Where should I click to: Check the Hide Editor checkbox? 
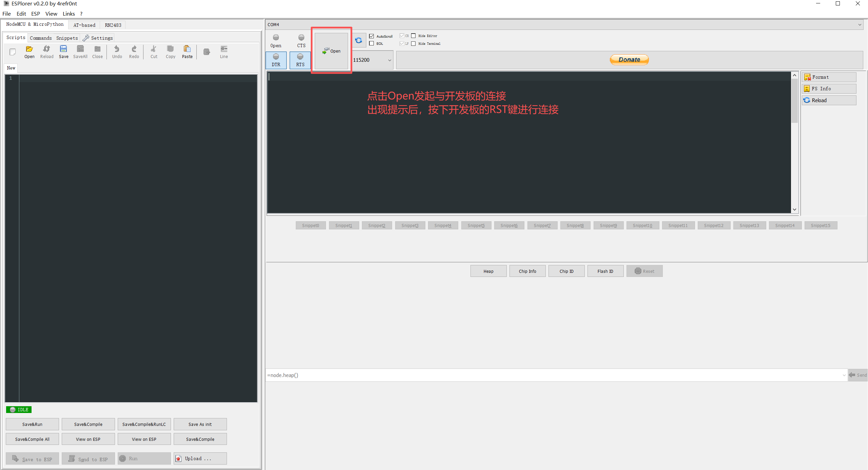click(413, 36)
